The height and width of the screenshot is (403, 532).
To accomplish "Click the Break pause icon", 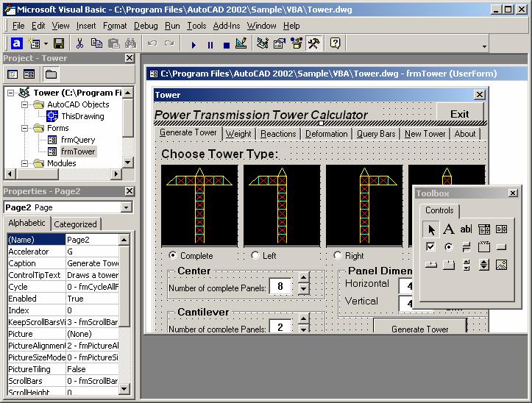I will (x=210, y=45).
